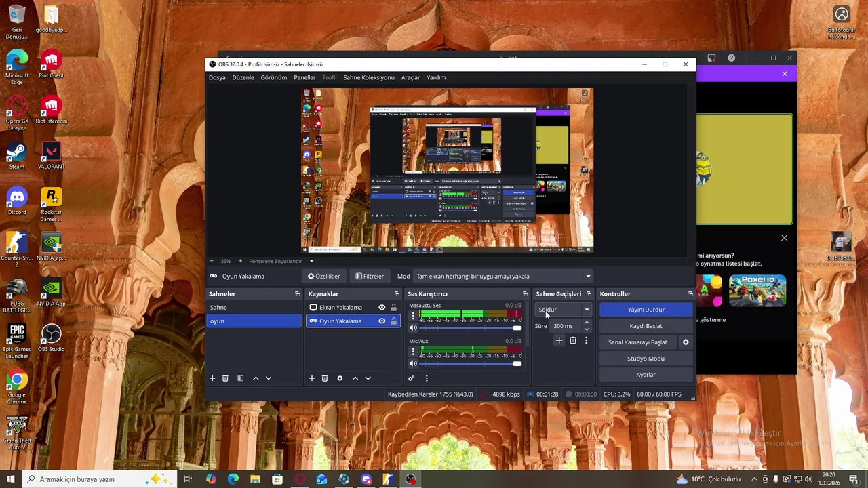Remove selected source with Kaynaklar trash icon

pyautogui.click(x=325, y=378)
